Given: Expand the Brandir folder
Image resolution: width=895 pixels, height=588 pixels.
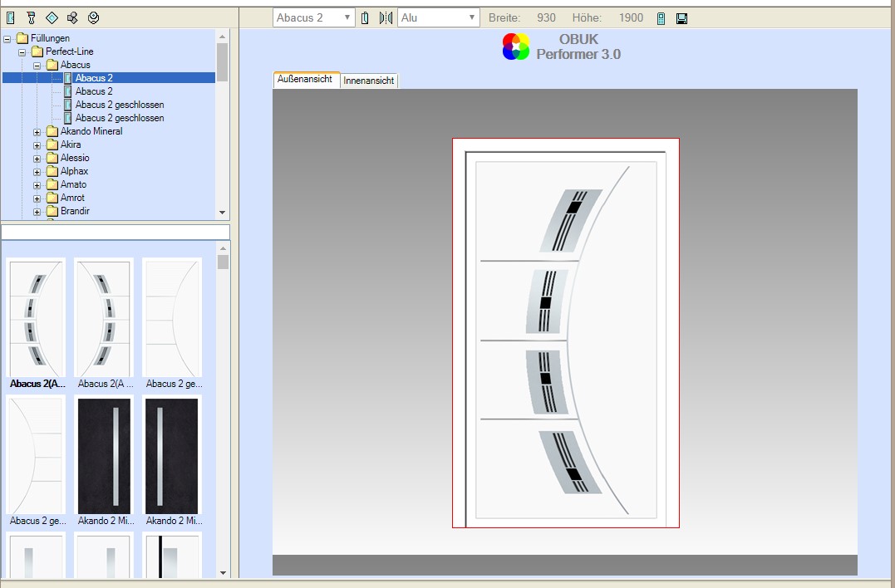Looking at the screenshot, I should (37, 212).
